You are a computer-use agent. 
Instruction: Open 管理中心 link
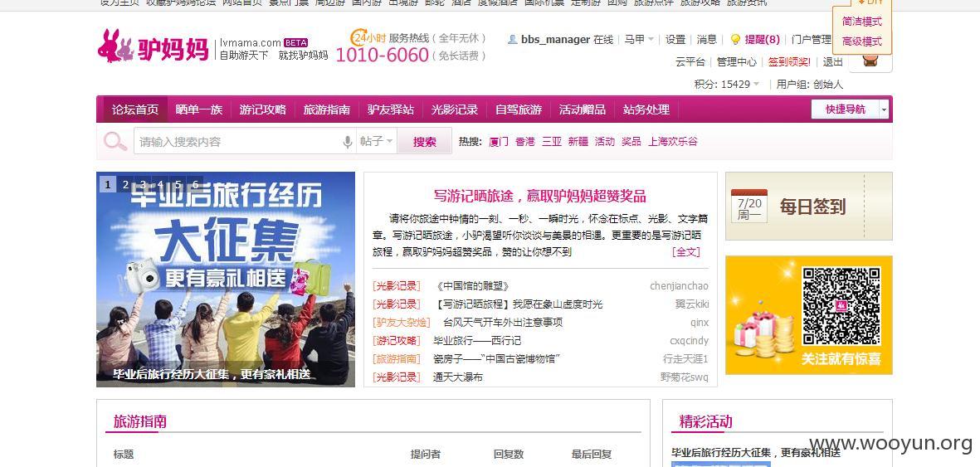[736, 62]
